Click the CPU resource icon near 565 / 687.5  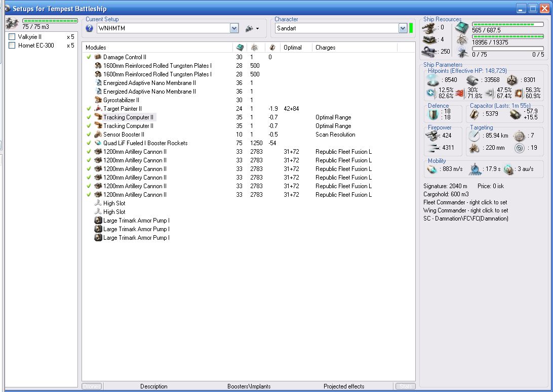point(462,27)
